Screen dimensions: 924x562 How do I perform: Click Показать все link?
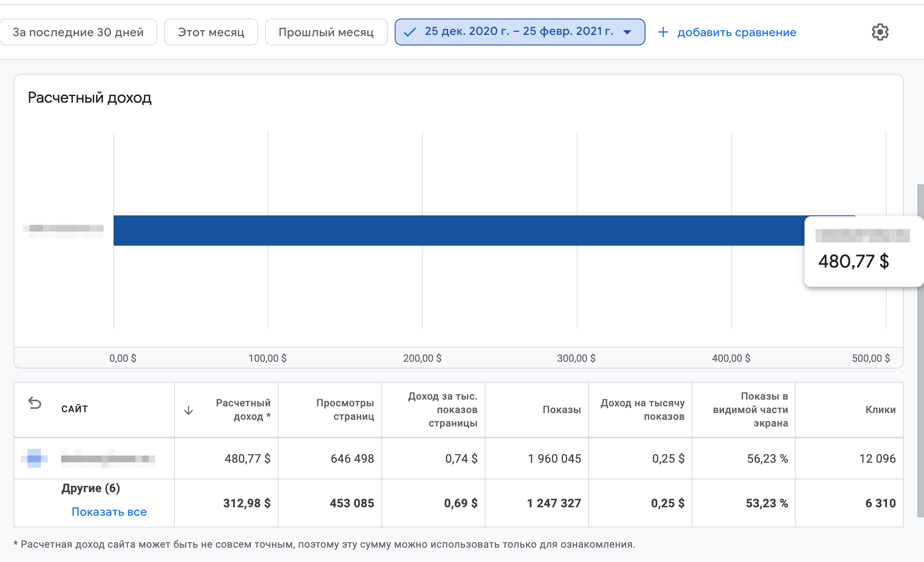pos(109,512)
